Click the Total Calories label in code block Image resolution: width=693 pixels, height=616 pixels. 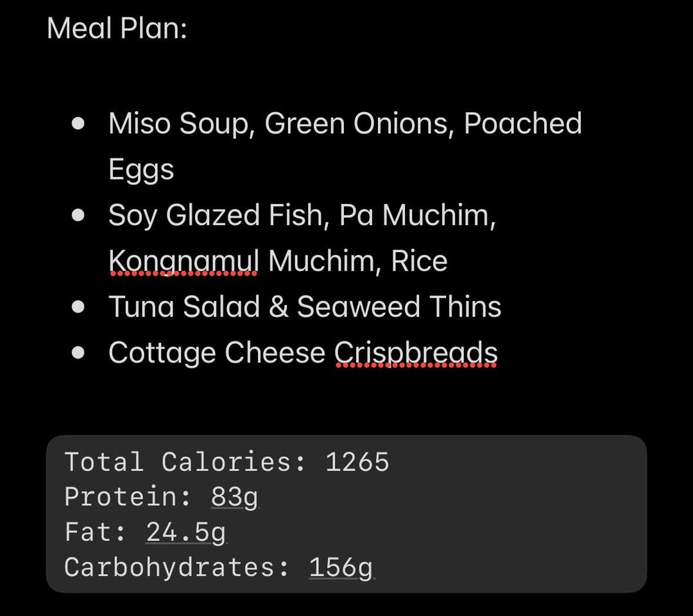pyautogui.click(x=185, y=462)
